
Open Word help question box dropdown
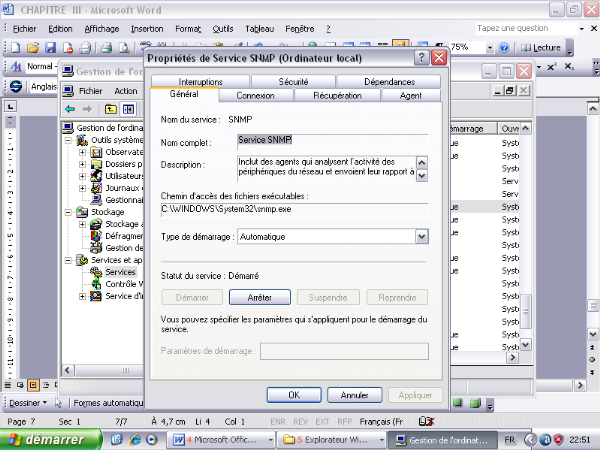click(x=581, y=28)
